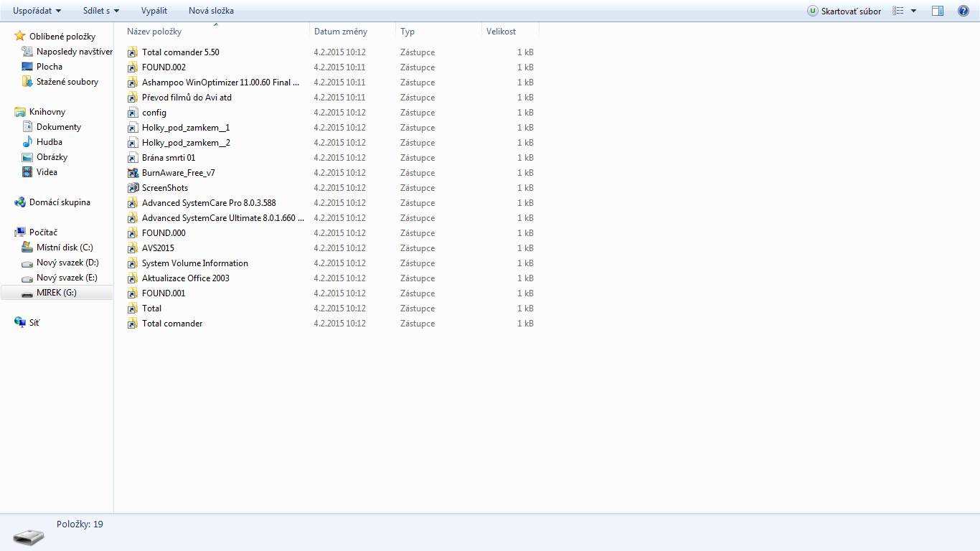Select the Holky_pod_zamkem__2 file icon

pyautogui.click(x=132, y=143)
